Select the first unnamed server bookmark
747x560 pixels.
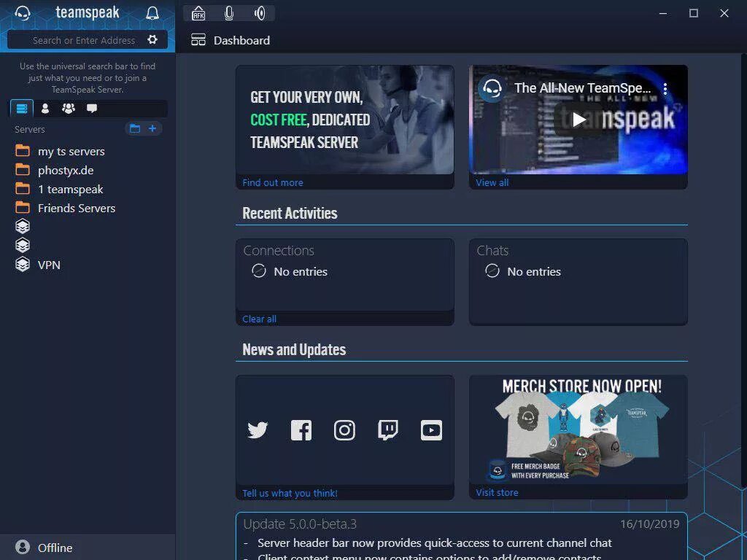coord(23,226)
